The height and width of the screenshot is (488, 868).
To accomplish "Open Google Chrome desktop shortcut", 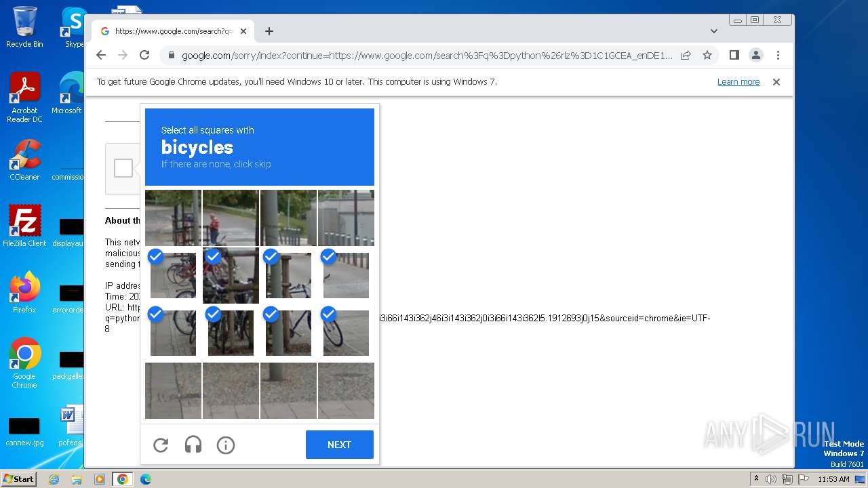I will (x=24, y=363).
